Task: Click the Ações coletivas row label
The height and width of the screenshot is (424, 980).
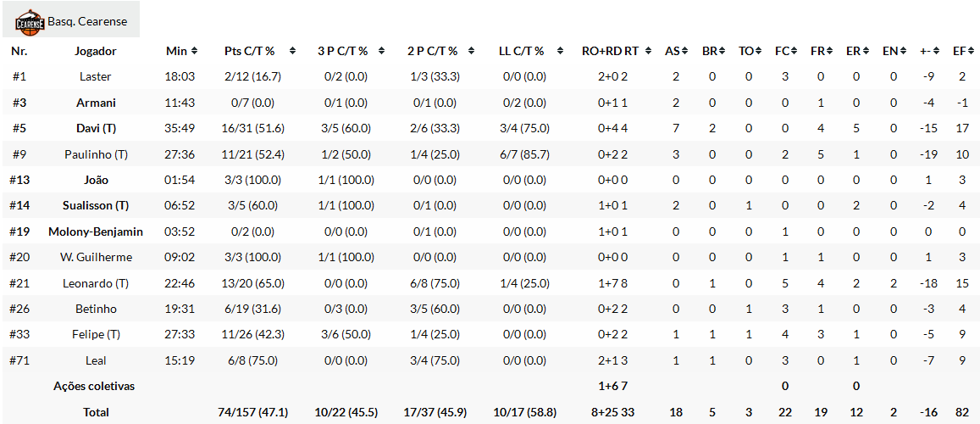Action: click(94, 386)
